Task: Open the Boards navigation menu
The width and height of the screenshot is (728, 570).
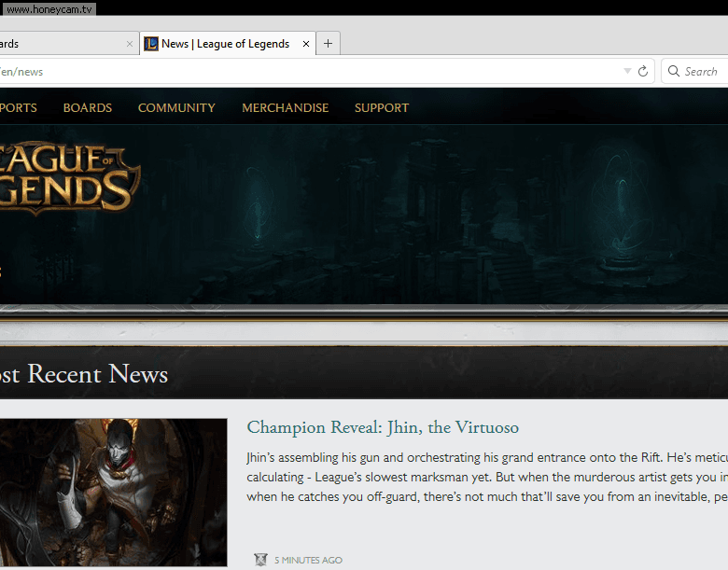Action: point(88,107)
